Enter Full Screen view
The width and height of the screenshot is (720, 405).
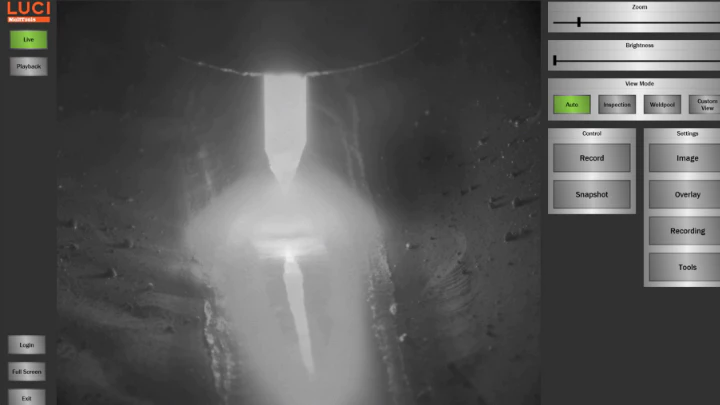tap(27, 371)
